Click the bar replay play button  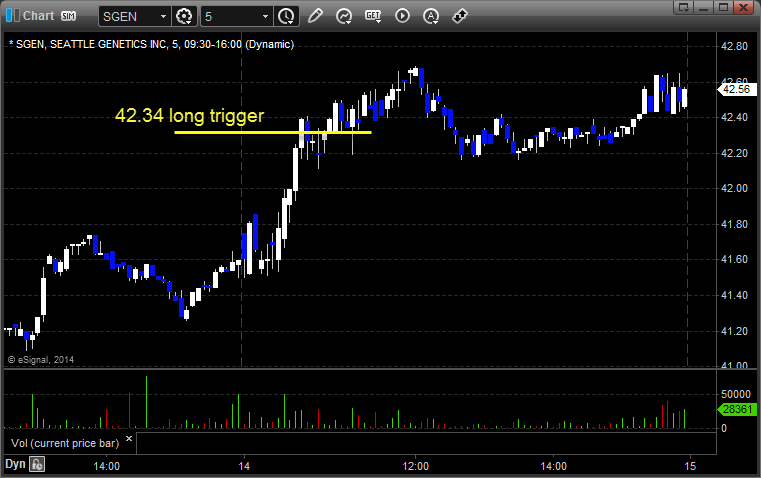click(x=402, y=16)
